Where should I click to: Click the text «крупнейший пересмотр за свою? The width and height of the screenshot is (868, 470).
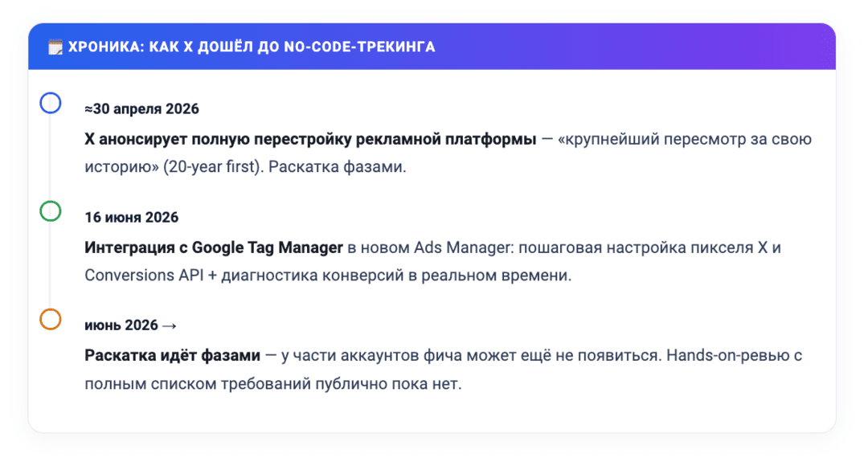pos(685,139)
